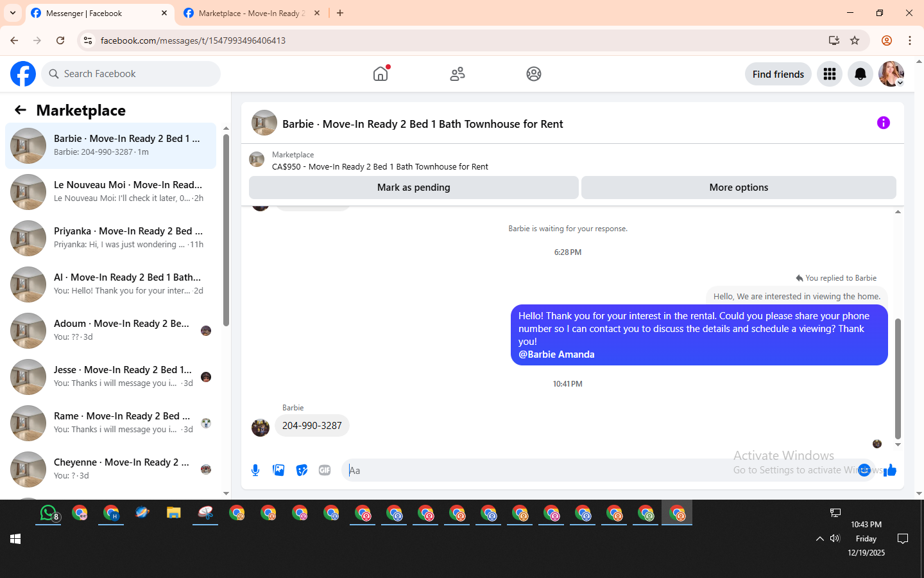Reload the page
Viewport: 924px width, 578px height.
tap(60, 40)
